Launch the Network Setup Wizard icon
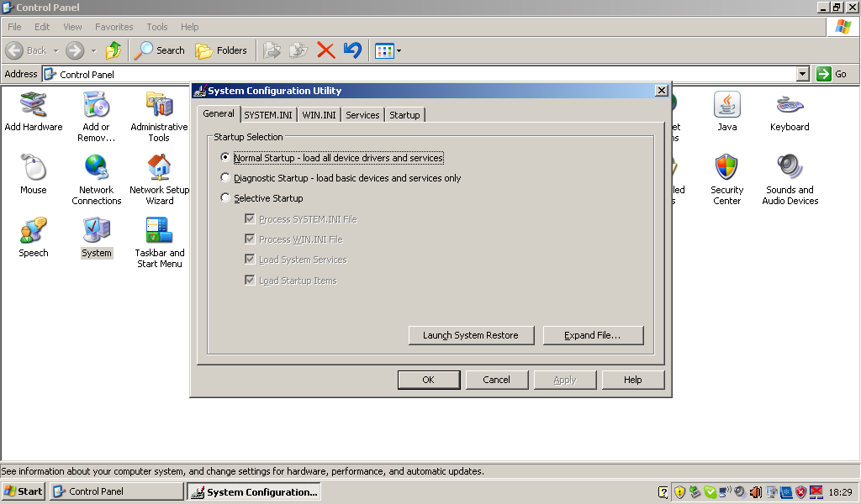 pos(159,180)
